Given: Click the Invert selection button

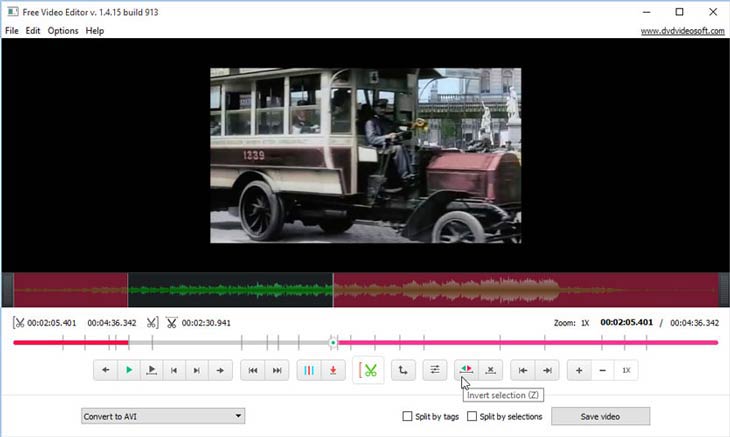Looking at the screenshot, I should click(x=466, y=370).
